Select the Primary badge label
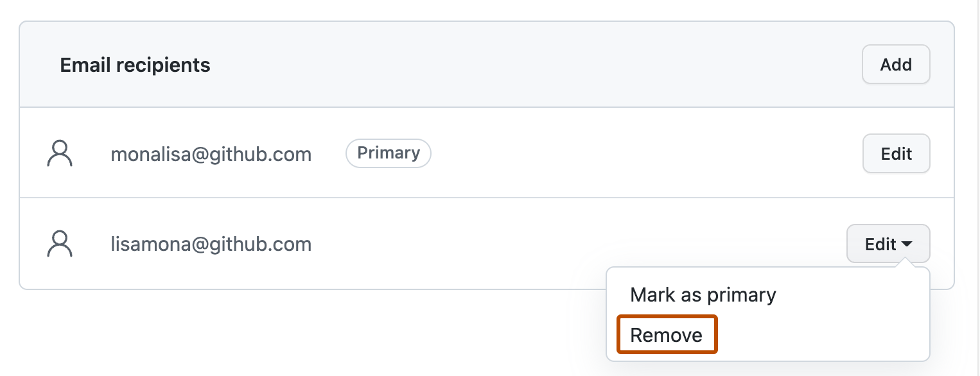980x376 pixels. click(x=388, y=153)
